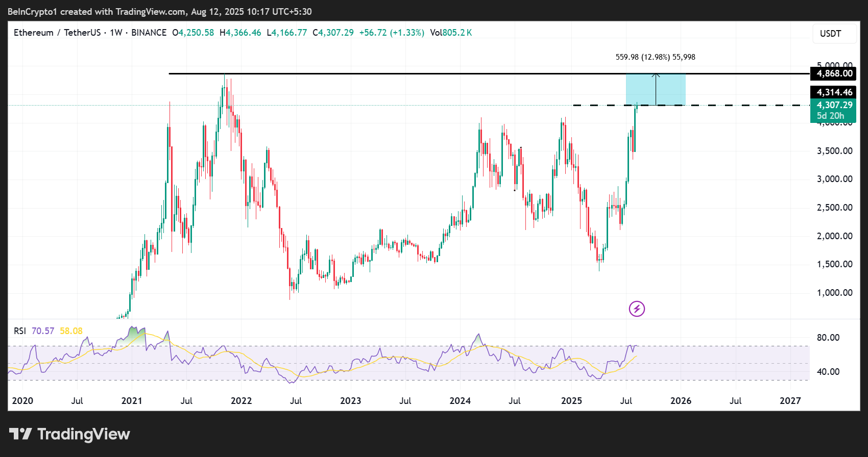Click the 2024 label on time axis
The width and height of the screenshot is (868, 457).
[460, 401]
